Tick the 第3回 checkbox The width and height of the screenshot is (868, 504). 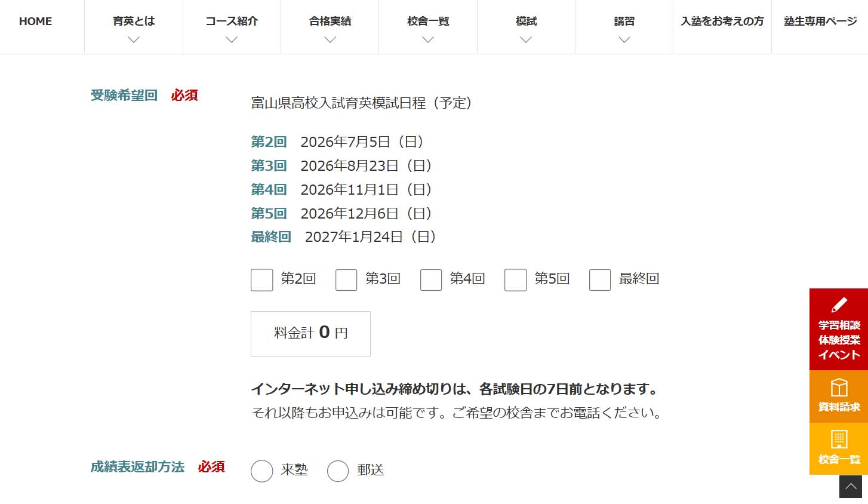346,279
